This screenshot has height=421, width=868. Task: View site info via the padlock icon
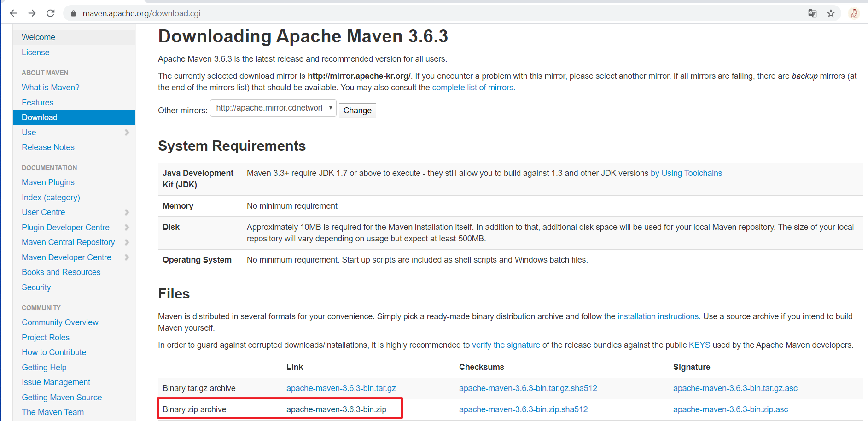73,13
